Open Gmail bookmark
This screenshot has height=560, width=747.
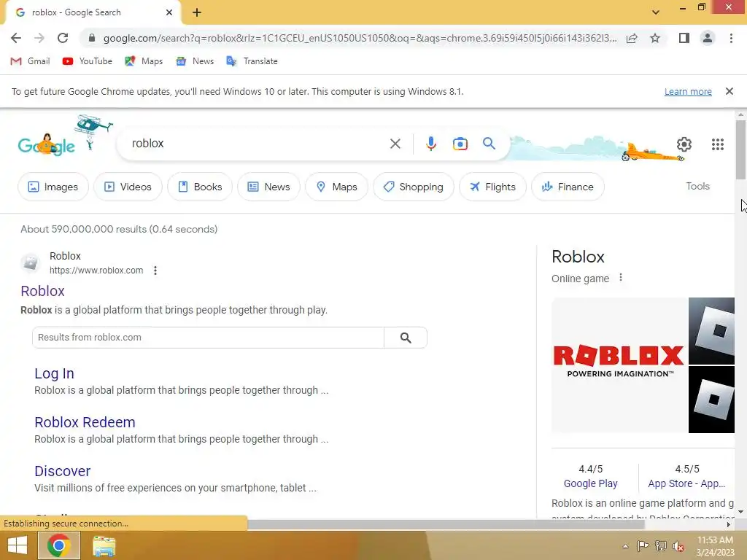30,61
